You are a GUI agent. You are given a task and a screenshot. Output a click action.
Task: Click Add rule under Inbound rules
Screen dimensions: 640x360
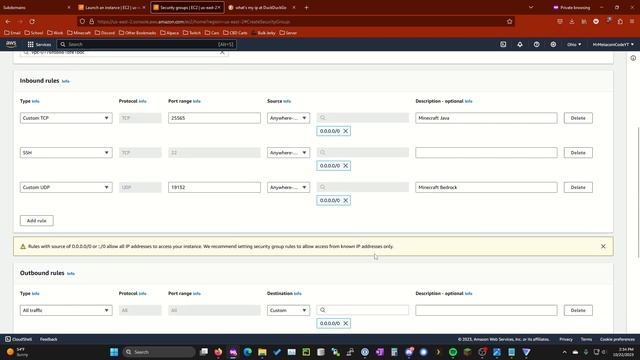(x=37, y=220)
